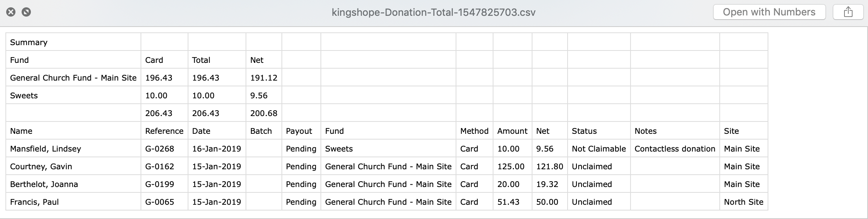Click the 200.68 net total cell
The width and height of the screenshot is (868, 219).
pos(264,113)
